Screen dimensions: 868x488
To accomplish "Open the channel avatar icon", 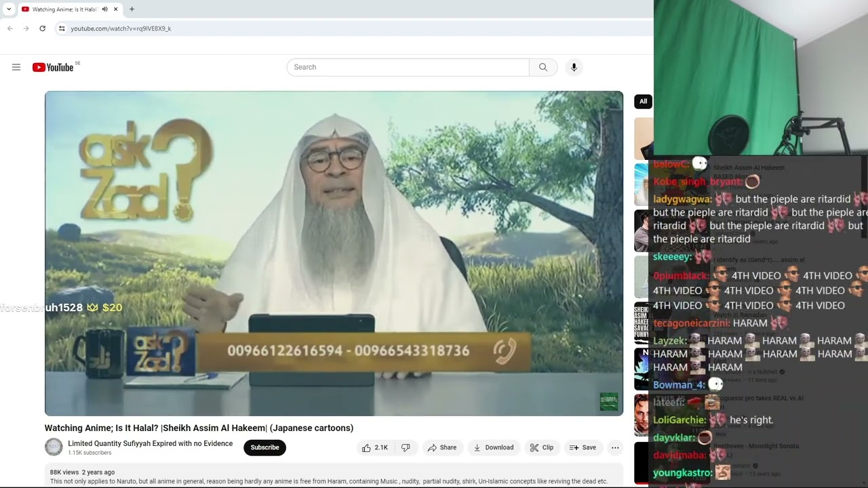I will (54, 447).
